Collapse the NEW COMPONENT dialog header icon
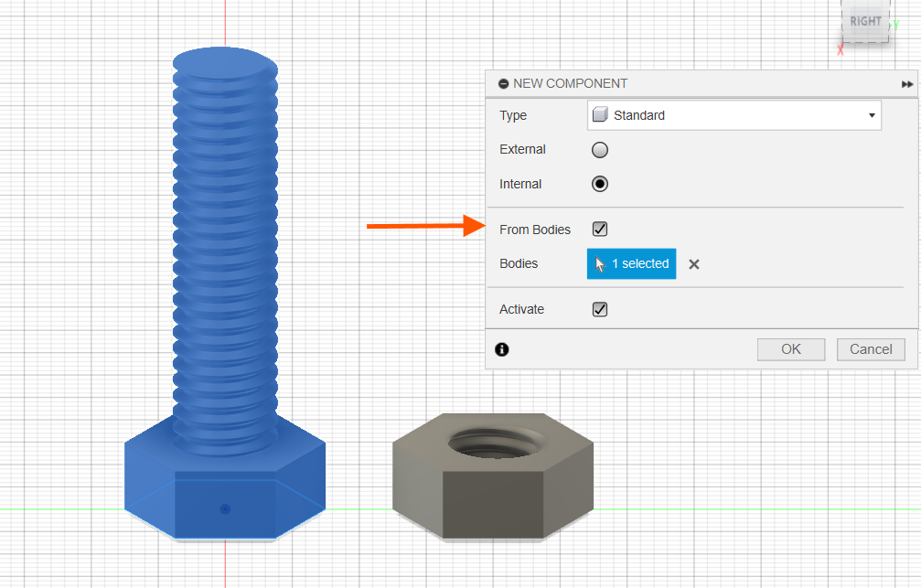 coord(503,84)
